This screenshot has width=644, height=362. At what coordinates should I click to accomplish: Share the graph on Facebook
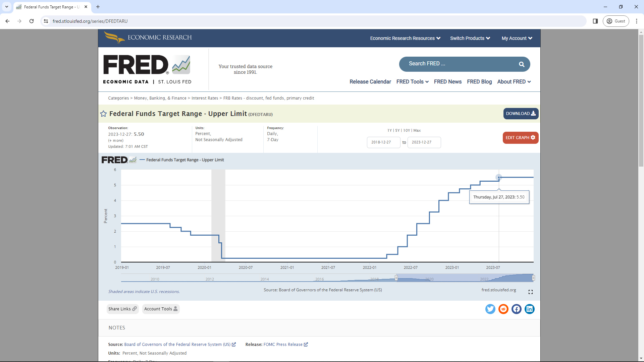[517, 309]
